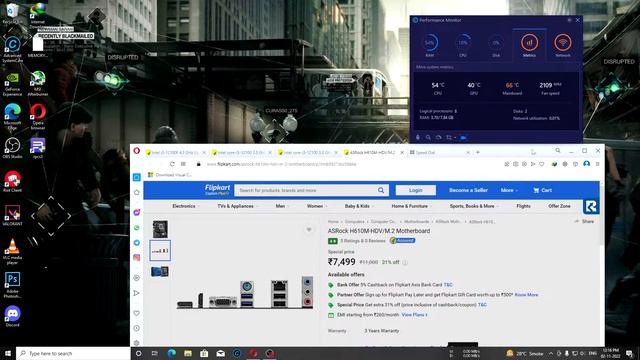Select the rear I/O ports thumbnail
The height and width of the screenshot is (360, 640).
(x=160, y=250)
